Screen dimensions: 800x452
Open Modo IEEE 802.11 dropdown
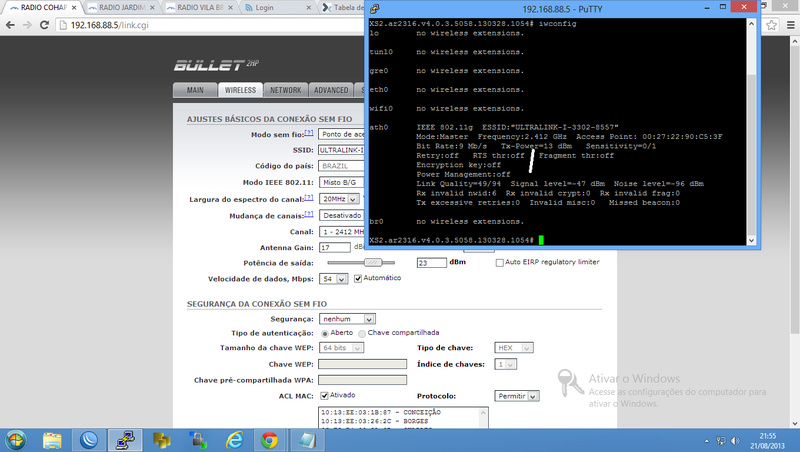[x=341, y=183]
